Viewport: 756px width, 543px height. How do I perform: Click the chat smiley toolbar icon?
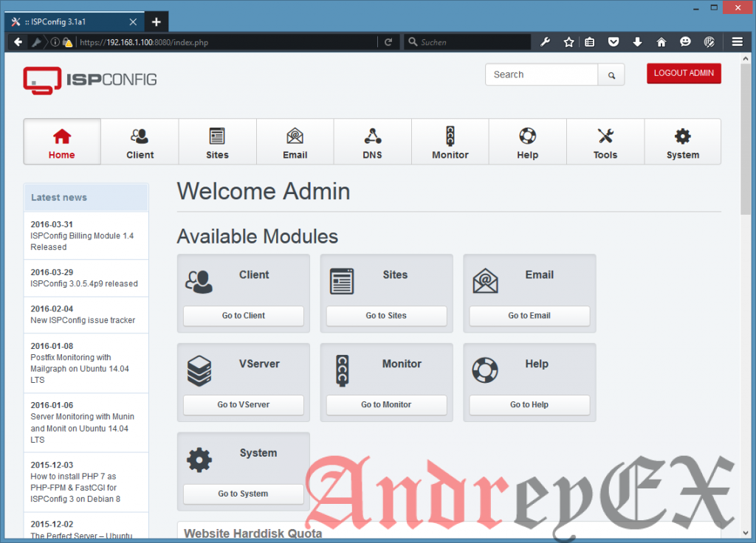click(x=685, y=42)
